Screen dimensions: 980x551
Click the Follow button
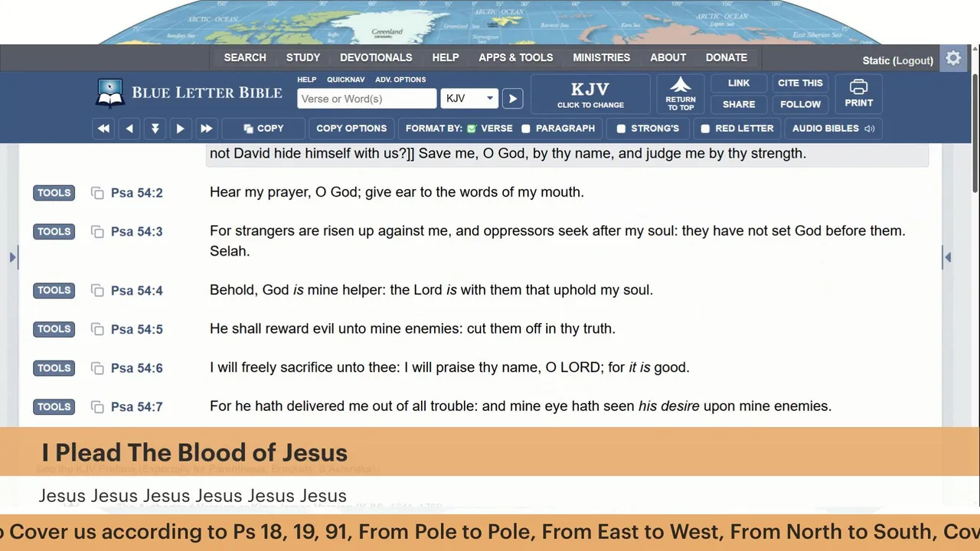tap(800, 105)
